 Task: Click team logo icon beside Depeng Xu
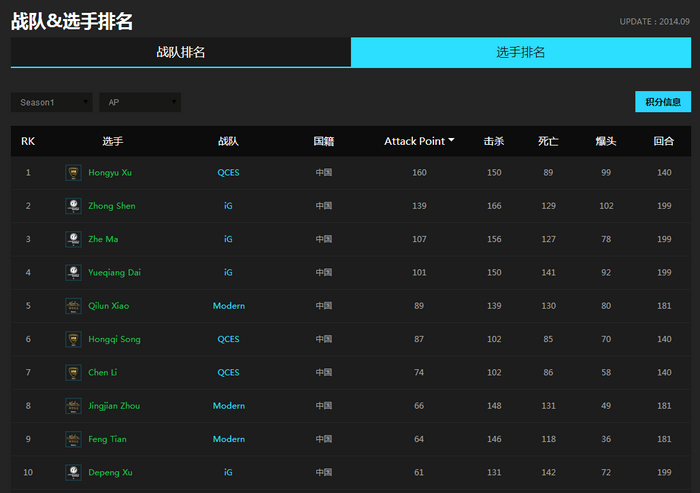73,472
